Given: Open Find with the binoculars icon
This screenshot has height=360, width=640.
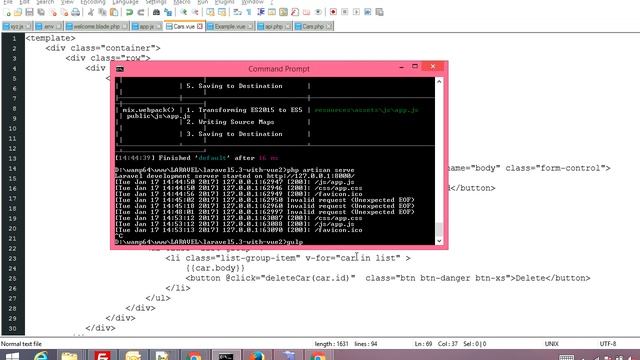Looking at the screenshot, I should (x=156, y=12).
